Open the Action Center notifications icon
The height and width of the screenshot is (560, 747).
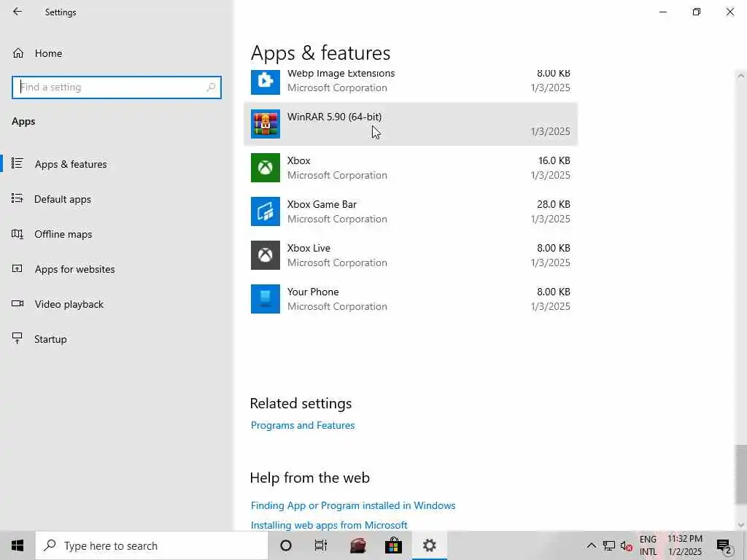click(724, 545)
